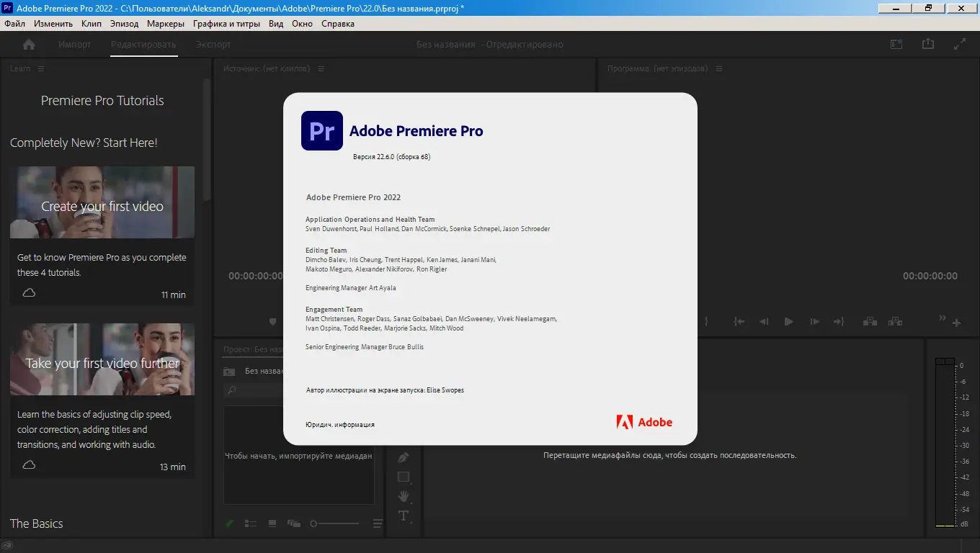Click the Creative Cloud status bar icon
Viewport: 980px width, 553px height.
tap(7, 547)
